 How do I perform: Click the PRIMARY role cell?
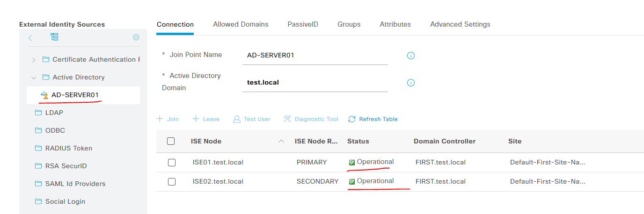312,163
